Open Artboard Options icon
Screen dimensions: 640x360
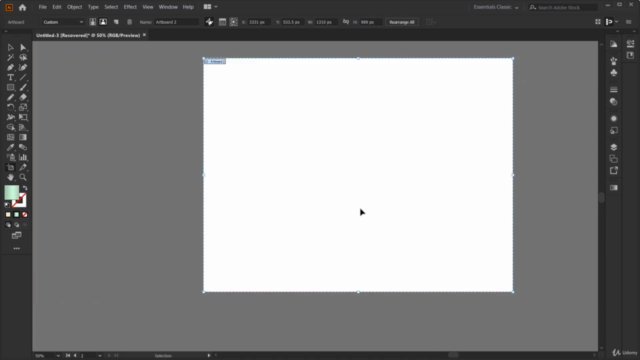coord(222,22)
